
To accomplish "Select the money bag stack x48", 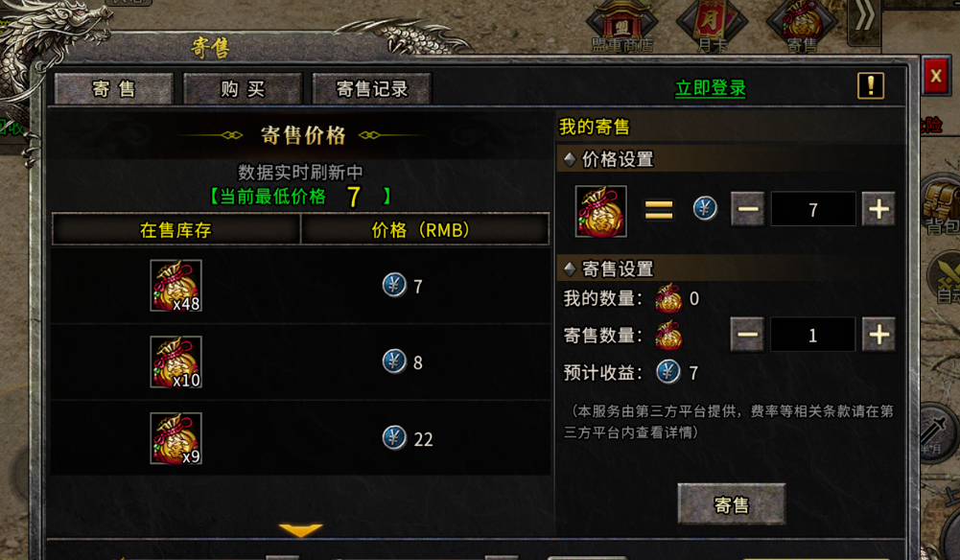I will [x=176, y=285].
